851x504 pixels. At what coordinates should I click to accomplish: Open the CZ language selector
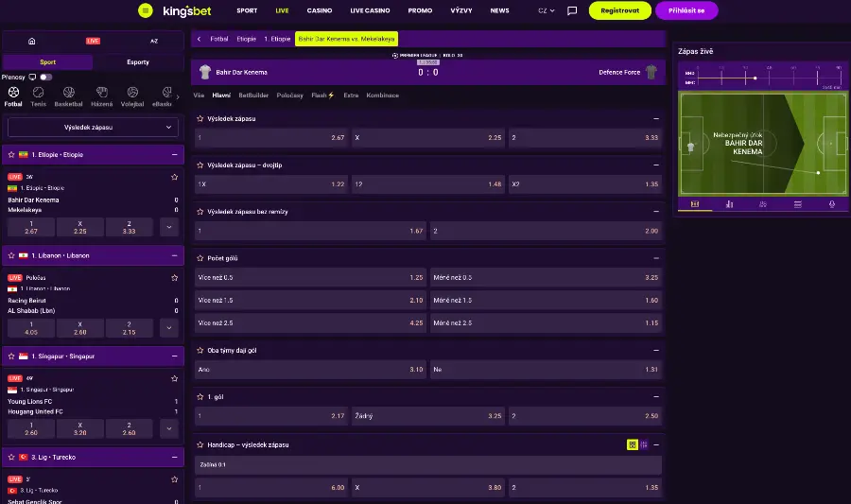pyautogui.click(x=546, y=10)
